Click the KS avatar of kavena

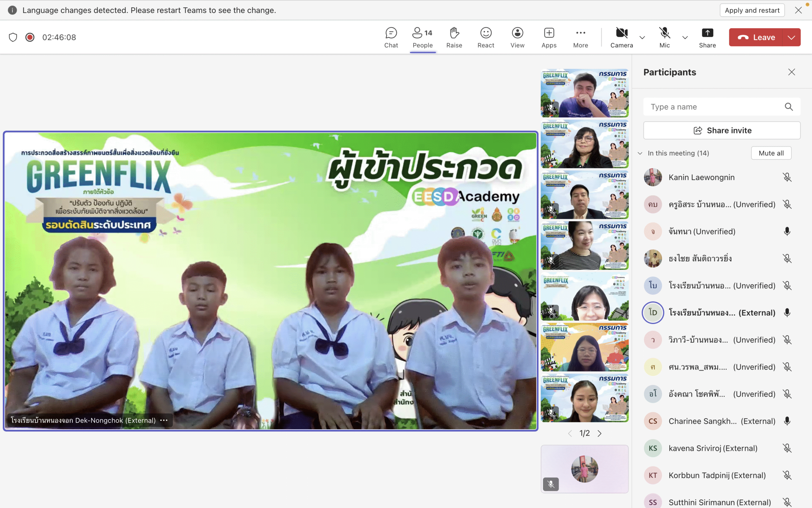pyautogui.click(x=653, y=448)
